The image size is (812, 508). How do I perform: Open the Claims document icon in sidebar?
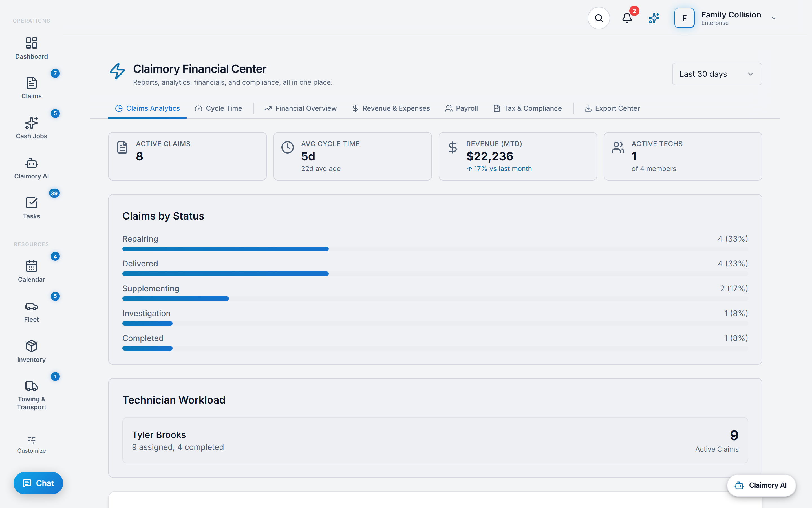32,83
